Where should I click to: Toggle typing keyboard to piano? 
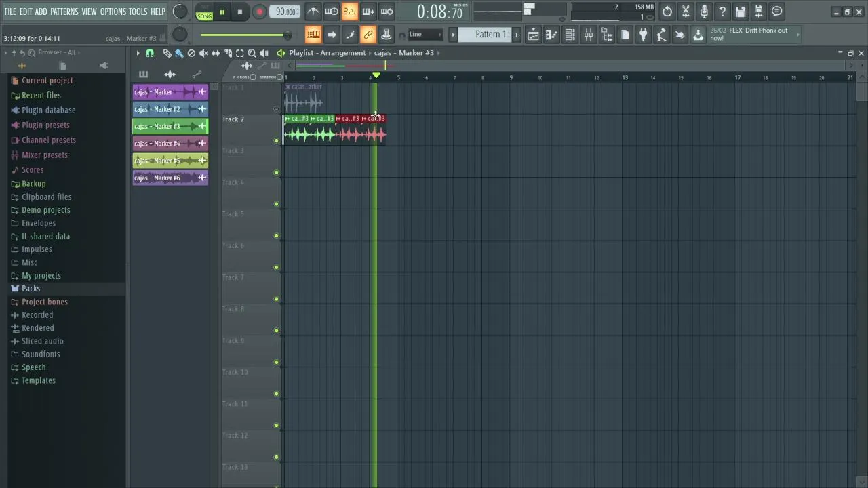tap(313, 35)
